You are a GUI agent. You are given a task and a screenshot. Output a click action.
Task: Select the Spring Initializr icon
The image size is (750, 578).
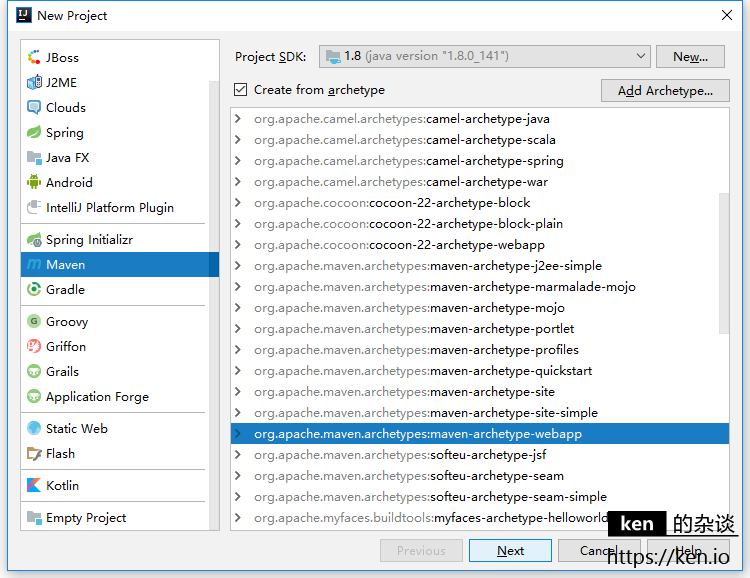pyautogui.click(x=34, y=239)
